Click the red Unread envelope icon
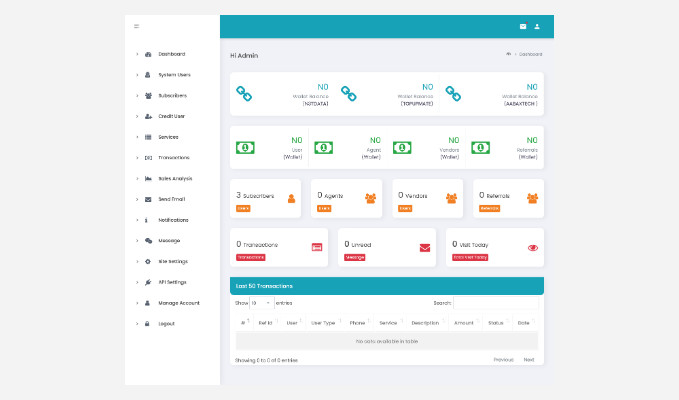Screen dimensions: 679x400 pyautogui.click(x=425, y=247)
